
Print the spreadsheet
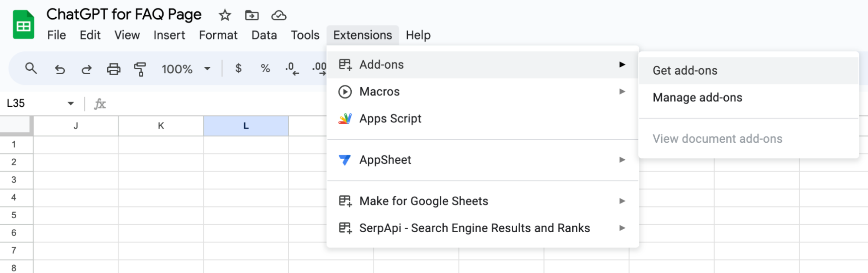point(113,69)
